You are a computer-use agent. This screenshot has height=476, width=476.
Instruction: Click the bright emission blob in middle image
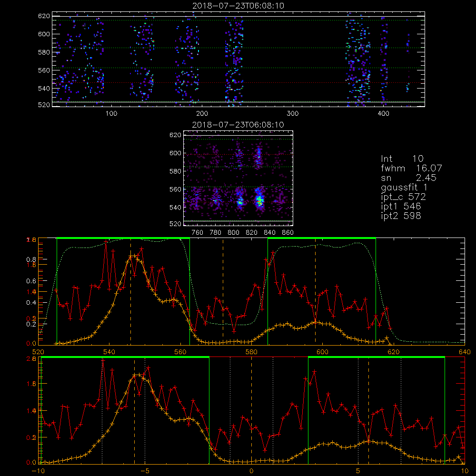click(x=259, y=200)
